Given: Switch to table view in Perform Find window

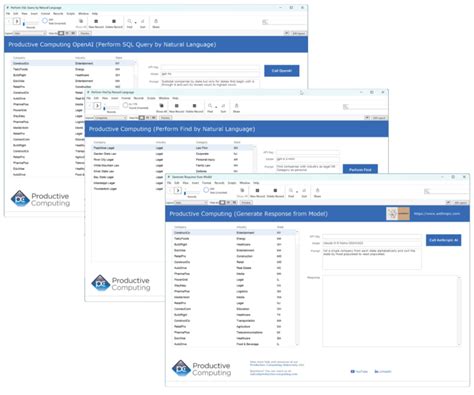Looking at the screenshot, I should (154, 118).
